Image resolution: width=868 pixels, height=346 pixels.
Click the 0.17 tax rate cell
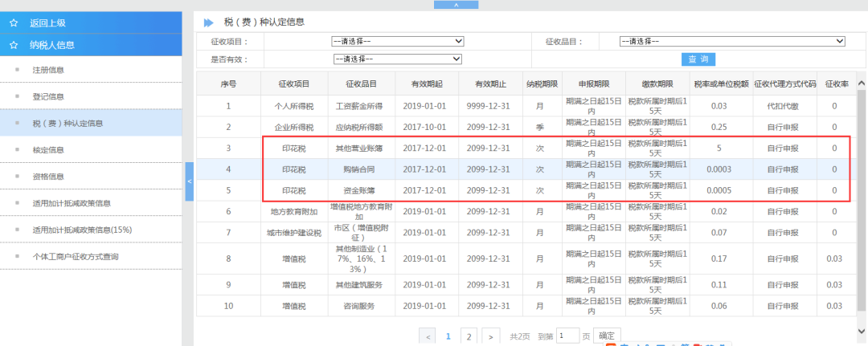pyautogui.click(x=721, y=258)
